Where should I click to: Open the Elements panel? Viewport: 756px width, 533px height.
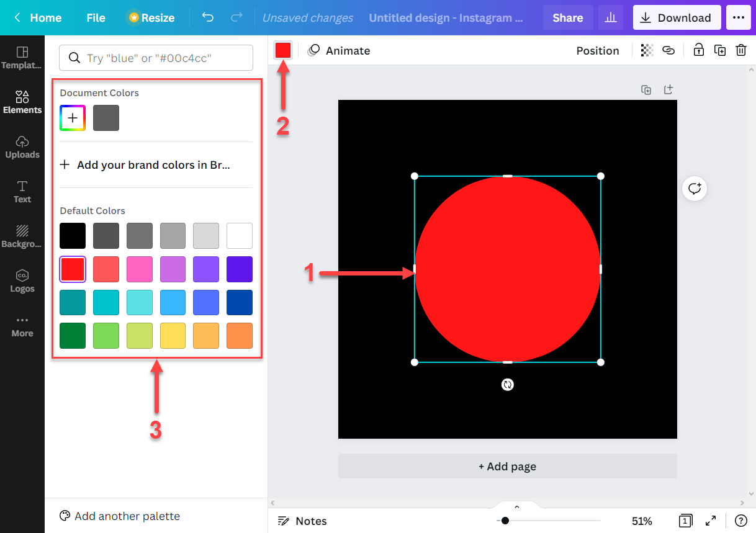click(22, 102)
